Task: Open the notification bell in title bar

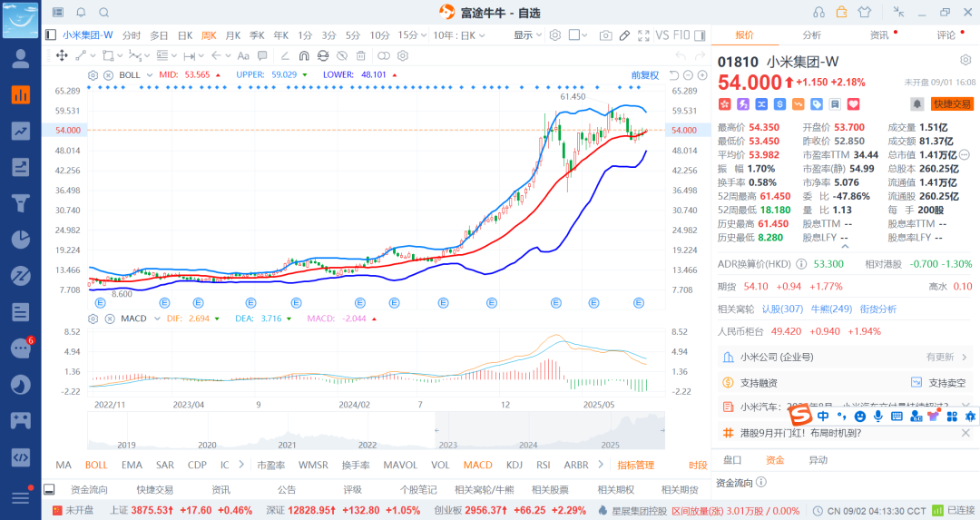Action: (82, 13)
